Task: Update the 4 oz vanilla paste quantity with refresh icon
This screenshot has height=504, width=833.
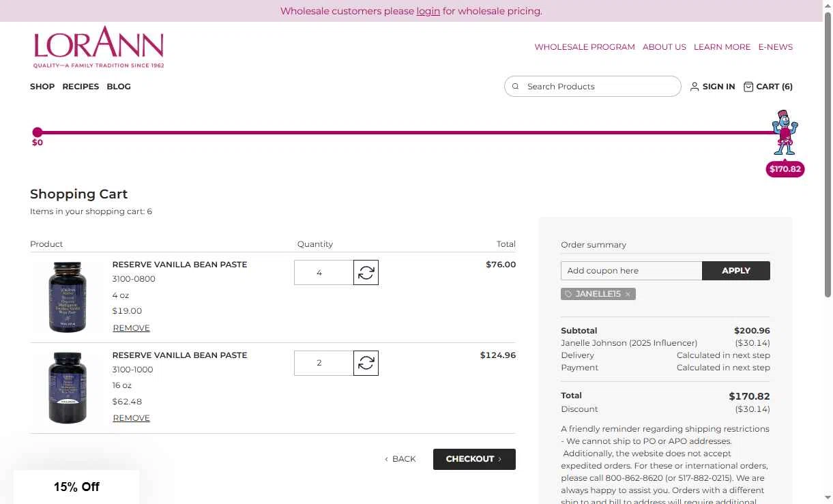Action: 366,273
